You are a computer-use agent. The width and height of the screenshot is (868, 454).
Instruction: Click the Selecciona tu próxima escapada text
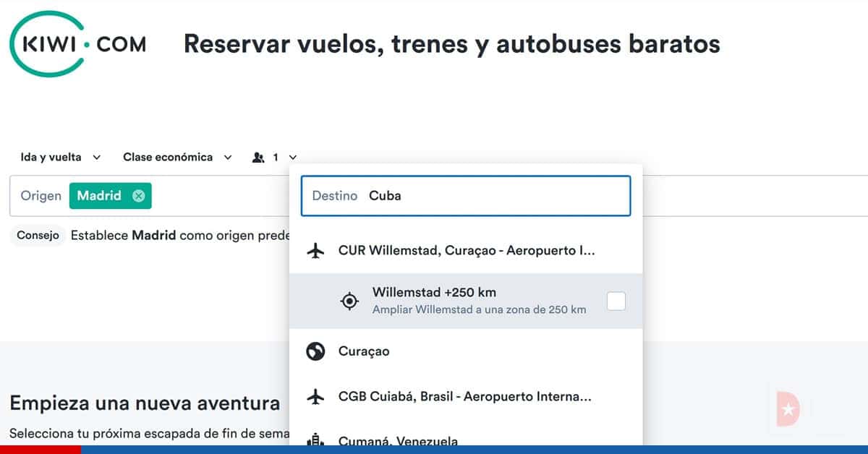coord(149,434)
